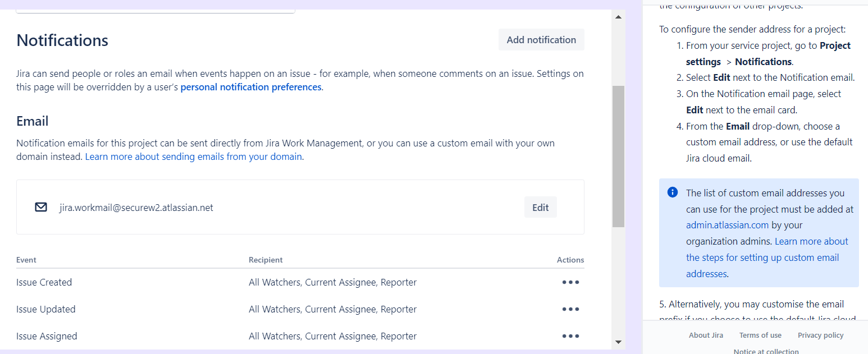Open custom email addresses setup steps link

[767, 258]
